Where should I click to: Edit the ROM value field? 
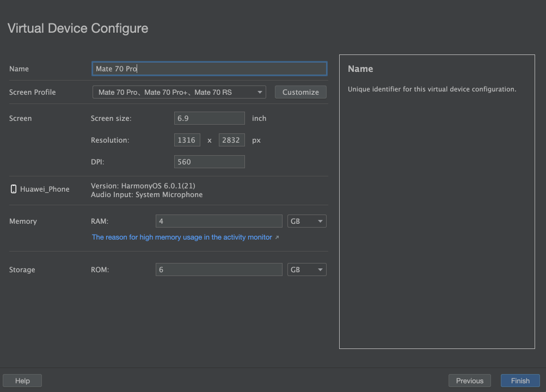(219, 269)
